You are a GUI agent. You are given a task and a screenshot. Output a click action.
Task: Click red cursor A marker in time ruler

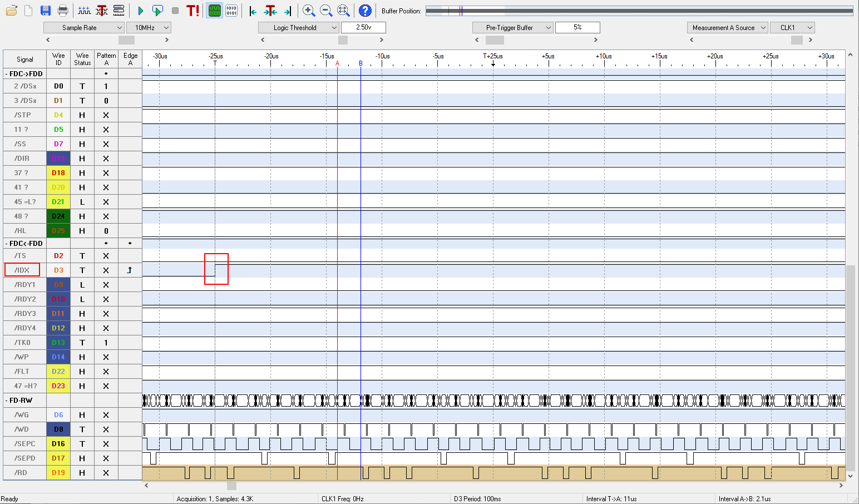(337, 63)
